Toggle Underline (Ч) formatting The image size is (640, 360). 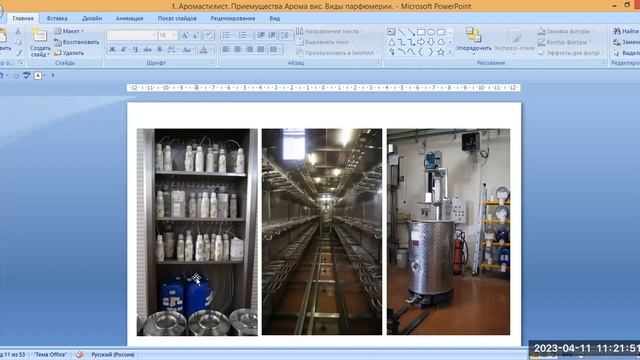click(135, 50)
